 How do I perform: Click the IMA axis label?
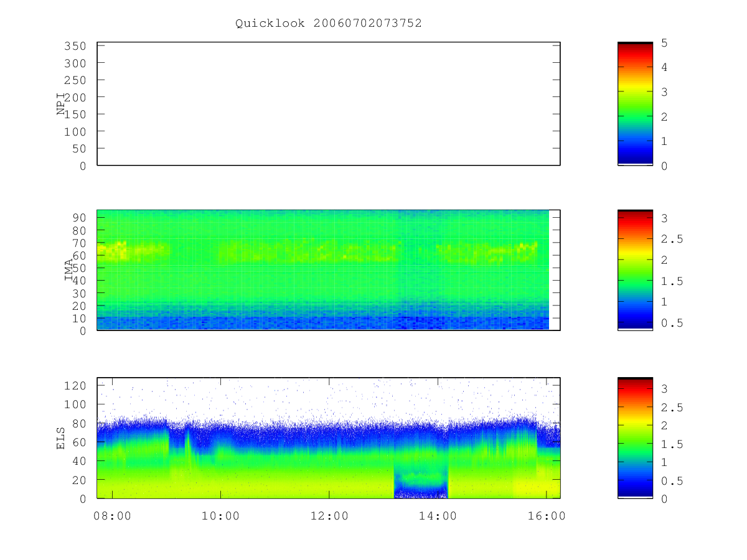click(68, 270)
